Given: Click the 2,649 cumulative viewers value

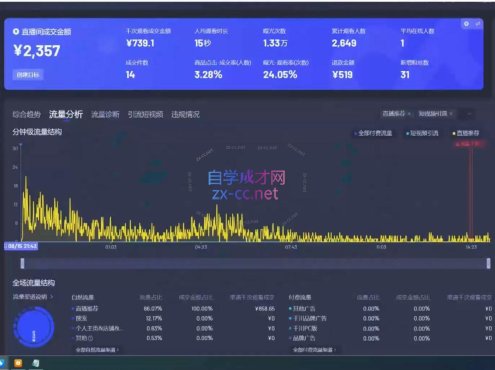Looking at the screenshot, I should click(344, 43).
